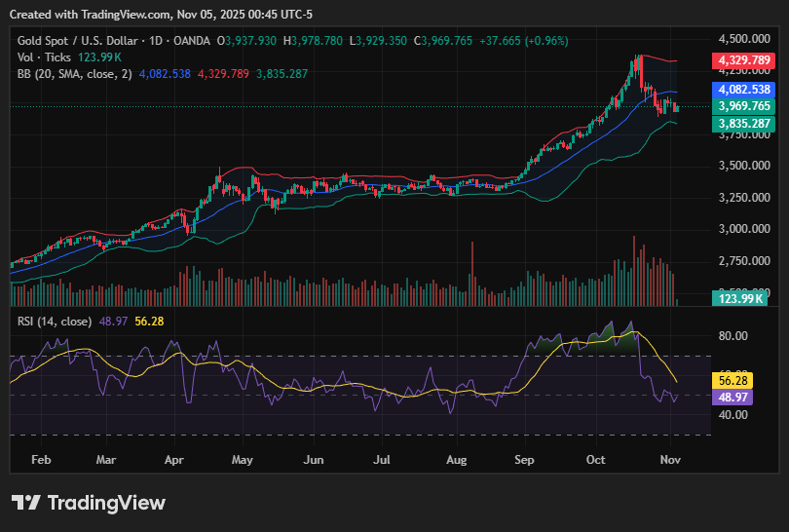Click the Nov label on the time axis
Screen dimensions: 789x532
671,457
